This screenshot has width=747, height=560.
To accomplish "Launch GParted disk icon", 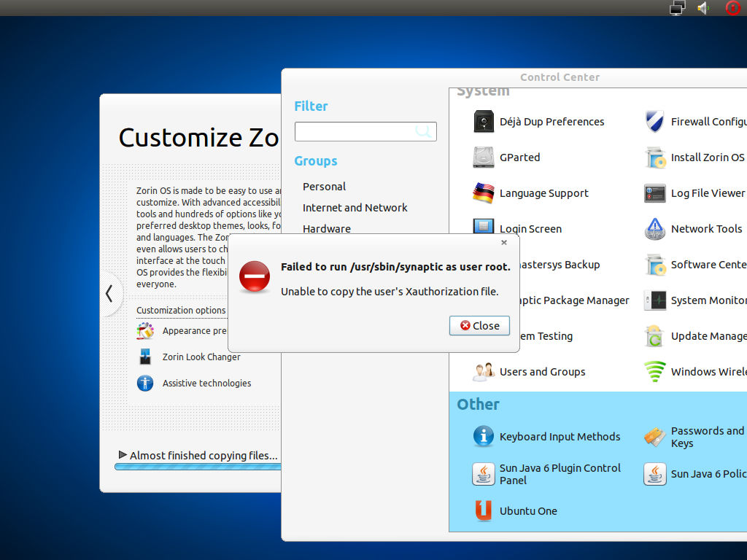I will click(x=484, y=157).
